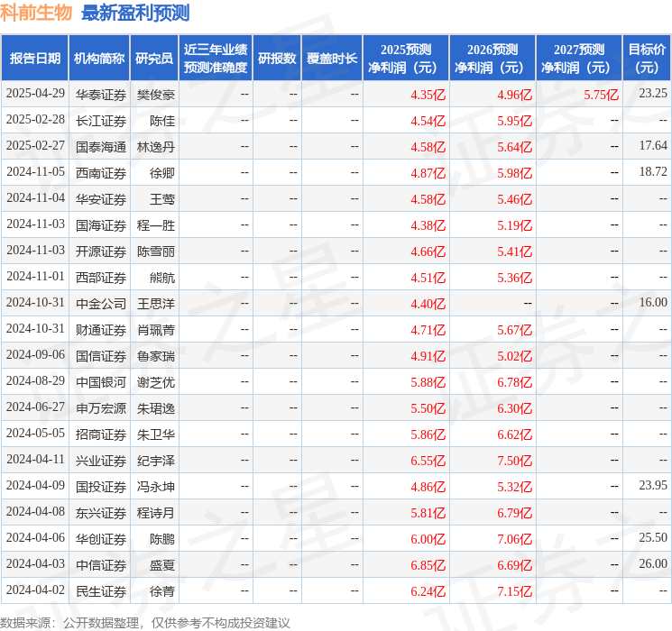The image size is (672, 631).
Task: Click the 2027预测净利润 column header
Action: click(x=578, y=59)
